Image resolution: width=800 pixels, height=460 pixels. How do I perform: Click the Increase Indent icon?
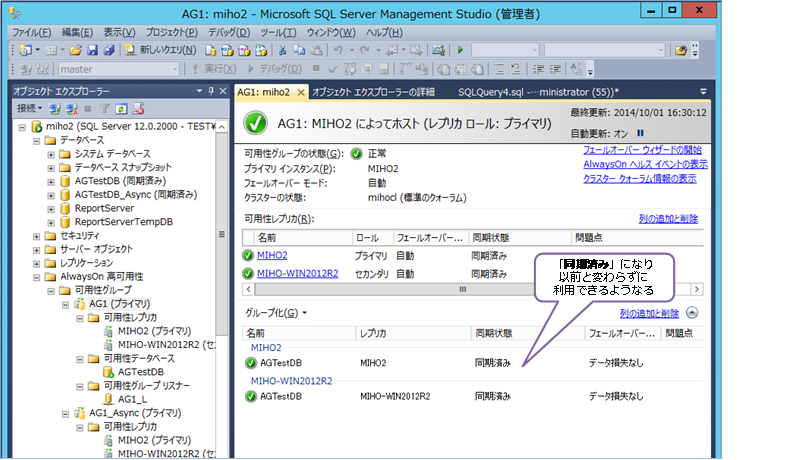[555, 69]
